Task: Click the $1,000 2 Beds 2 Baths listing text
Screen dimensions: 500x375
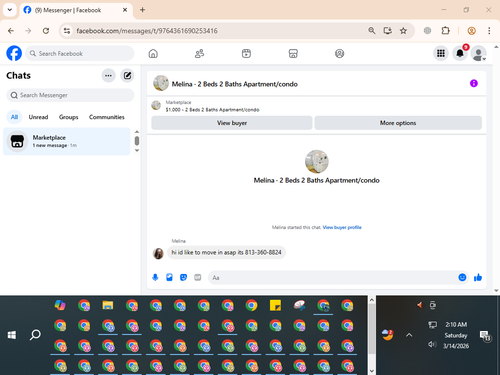Action: [x=212, y=110]
